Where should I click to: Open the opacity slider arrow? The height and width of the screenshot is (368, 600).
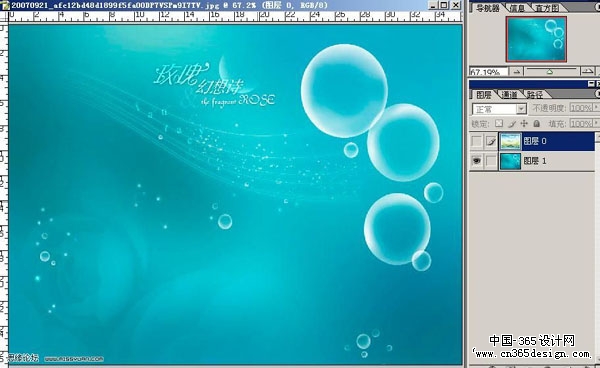click(595, 108)
